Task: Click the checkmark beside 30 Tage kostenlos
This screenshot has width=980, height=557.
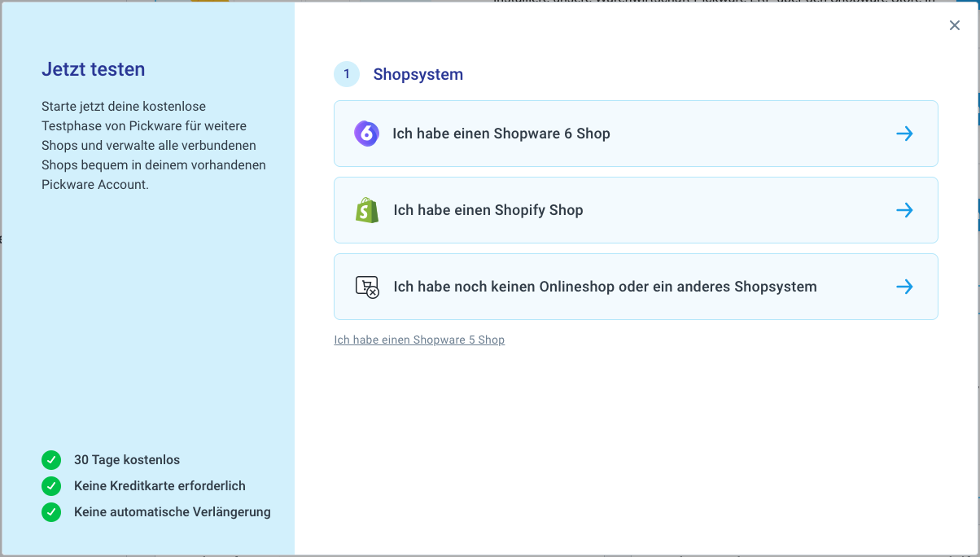Action: tap(51, 460)
